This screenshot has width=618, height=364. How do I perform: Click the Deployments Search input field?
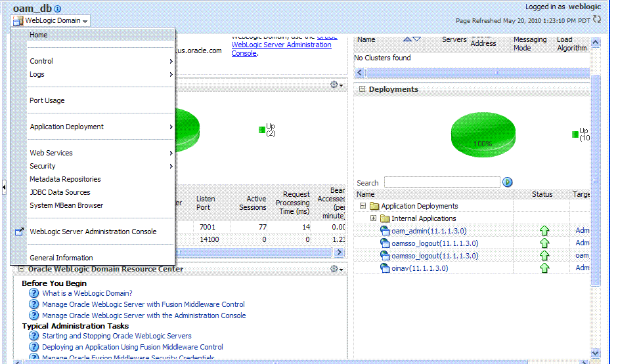coord(442,182)
